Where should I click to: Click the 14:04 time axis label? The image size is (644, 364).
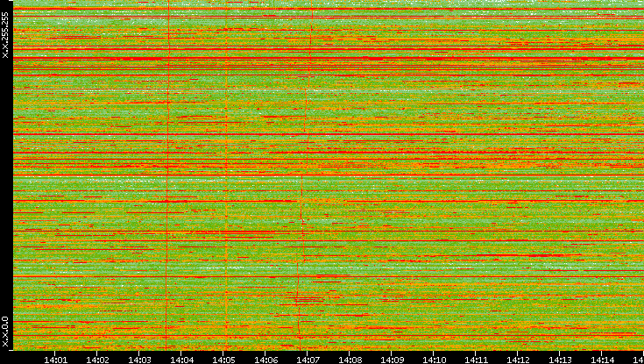tap(181, 360)
